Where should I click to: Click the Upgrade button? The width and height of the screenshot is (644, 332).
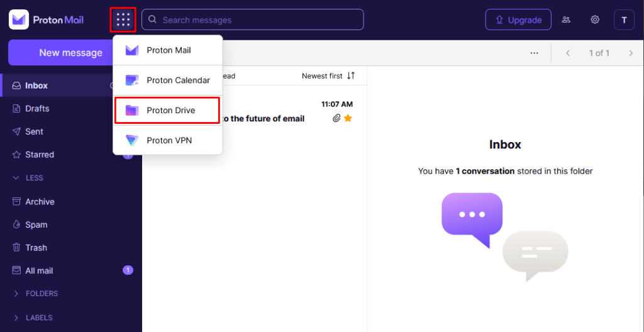coord(518,19)
